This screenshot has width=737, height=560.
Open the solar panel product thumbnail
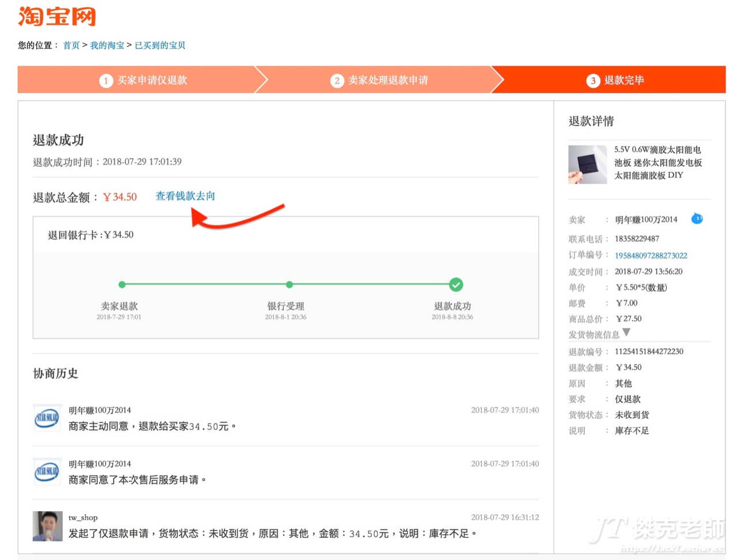pyautogui.click(x=587, y=165)
